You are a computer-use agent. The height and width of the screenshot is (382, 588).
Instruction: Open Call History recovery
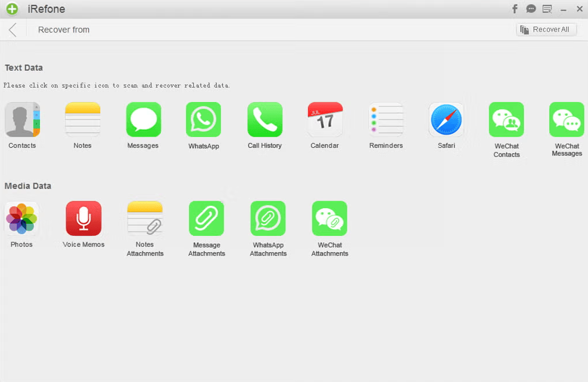pyautogui.click(x=265, y=119)
